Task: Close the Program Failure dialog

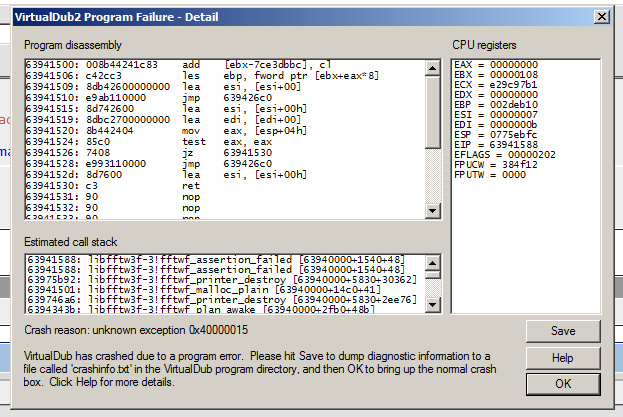Action: click(x=602, y=17)
